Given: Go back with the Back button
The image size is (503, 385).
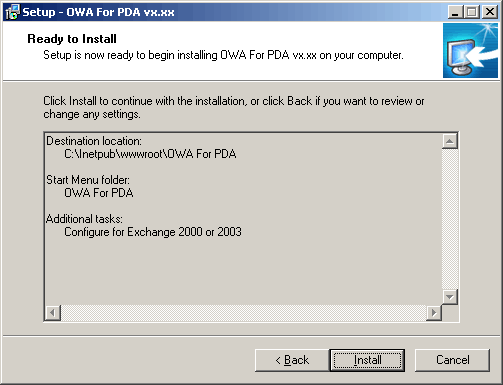Looking at the screenshot, I should tap(292, 360).
